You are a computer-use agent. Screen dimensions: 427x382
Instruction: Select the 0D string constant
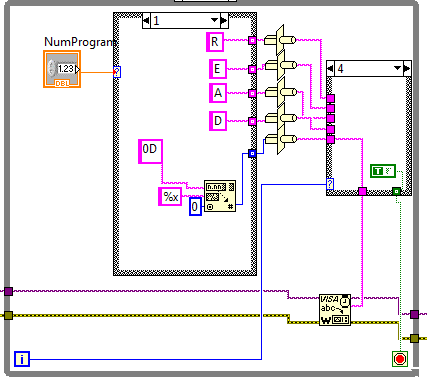tap(150, 151)
